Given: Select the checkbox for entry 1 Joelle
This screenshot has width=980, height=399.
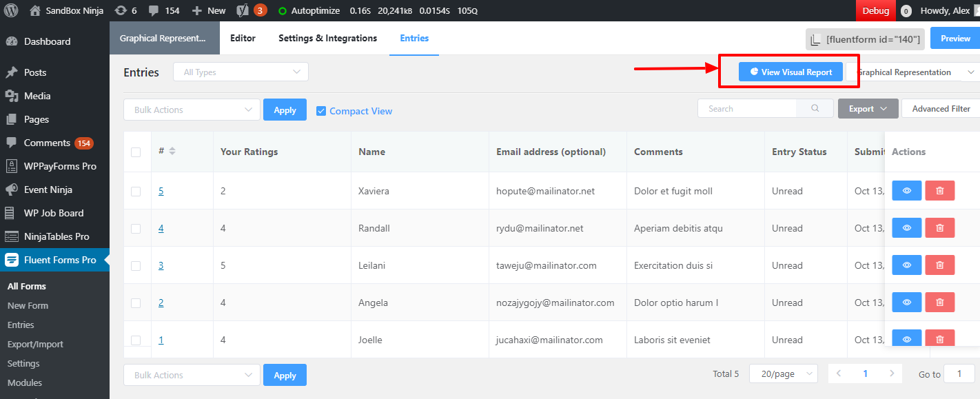Looking at the screenshot, I should pyautogui.click(x=136, y=340).
